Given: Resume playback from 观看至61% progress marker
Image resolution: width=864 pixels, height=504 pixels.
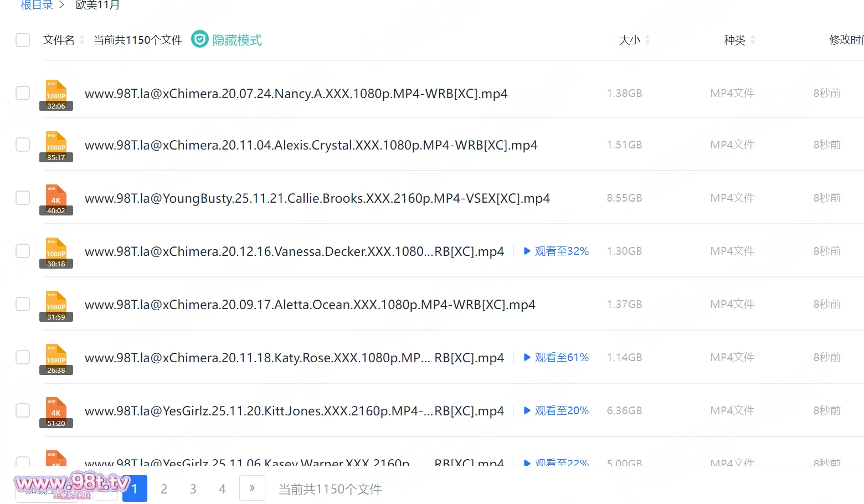Looking at the screenshot, I should pos(557,358).
